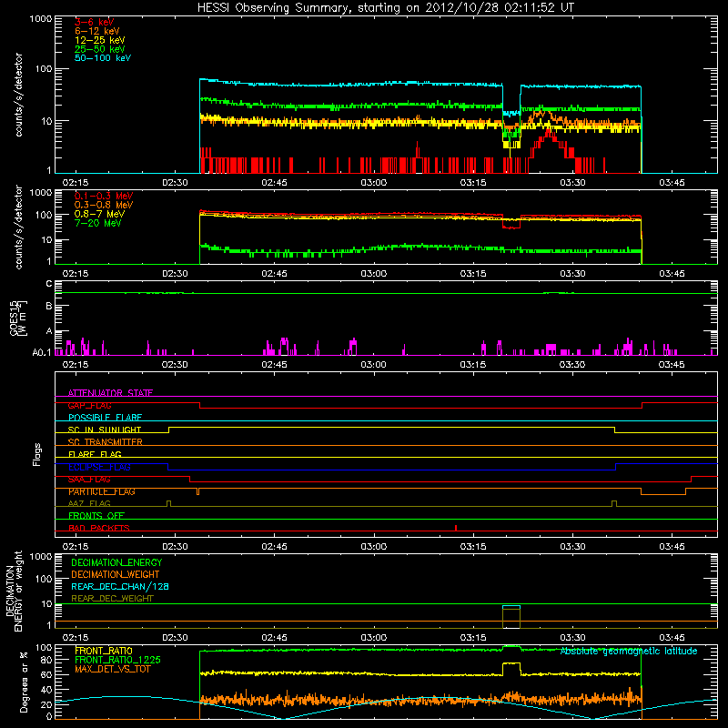Click the FRONT_RATIO legend label
The image size is (728, 728).
(x=104, y=651)
